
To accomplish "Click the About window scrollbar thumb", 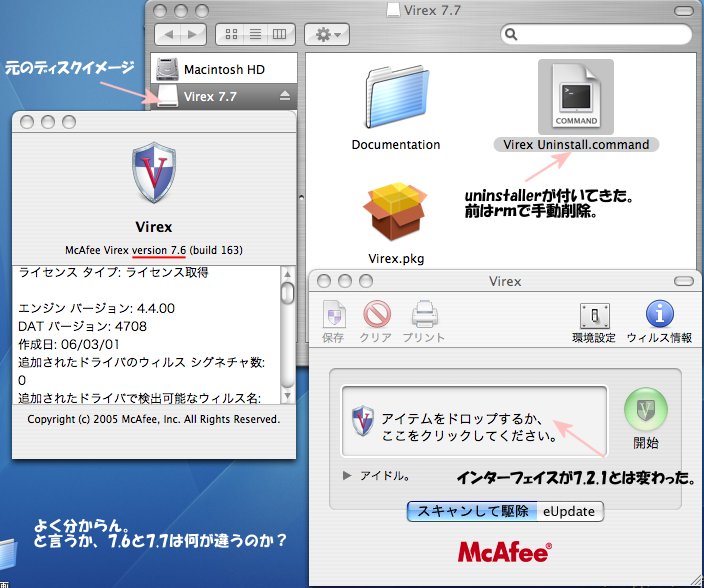I will pyautogui.click(x=287, y=293).
